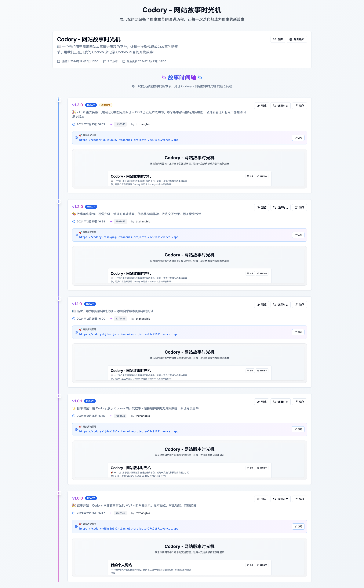Image resolution: width=364 pixels, height=588 pixels.
Task: Click the commit icon before hash 02f6cb3
Action: tap(111, 319)
